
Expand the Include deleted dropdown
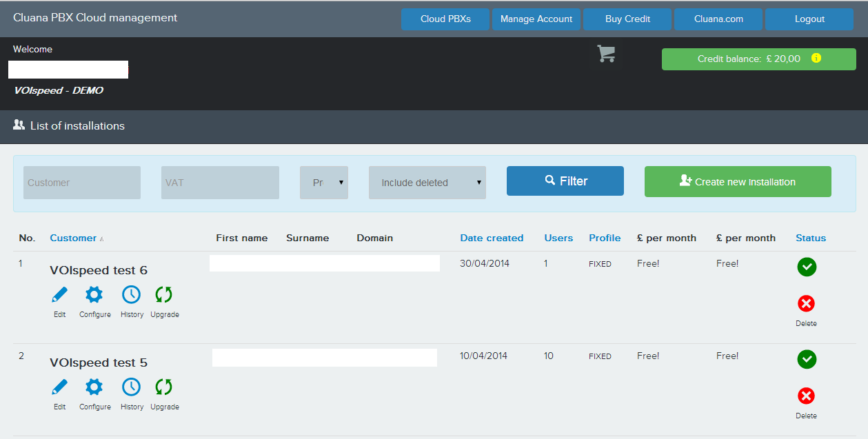(427, 183)
